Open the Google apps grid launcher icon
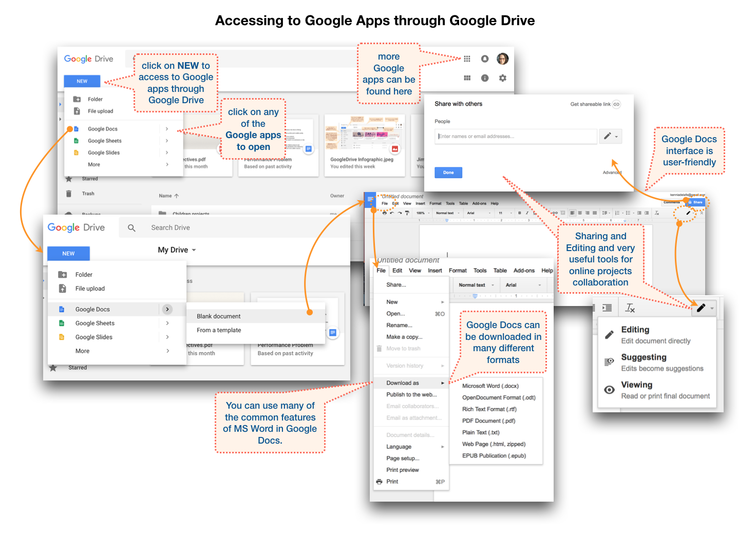 click(467, 59)
